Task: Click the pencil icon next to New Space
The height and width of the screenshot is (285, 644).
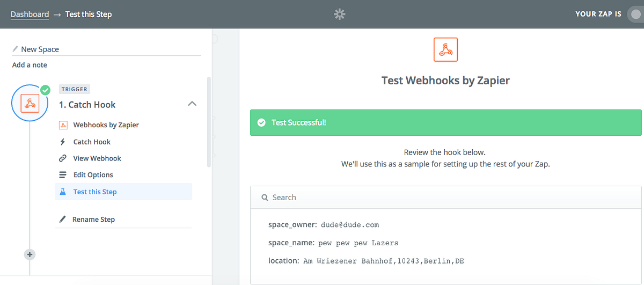Action: point(16,49)
